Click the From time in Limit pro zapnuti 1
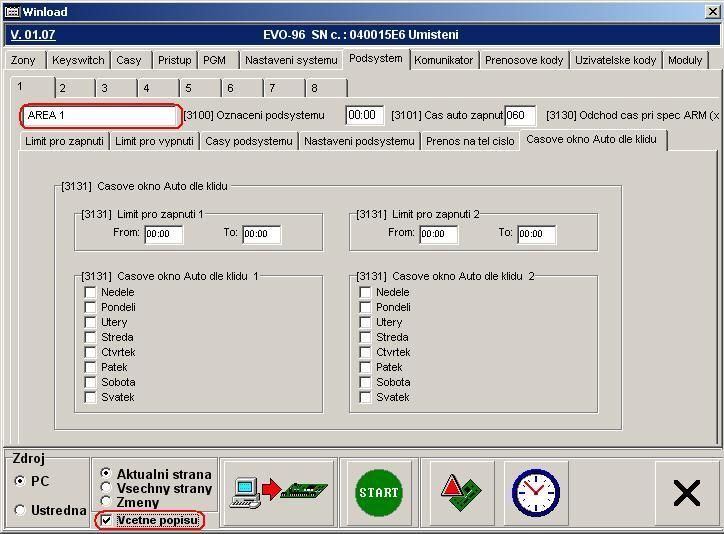Image resolution: width=724 pixels, height=534 pixels. pyautogui.click(x=163, y=234)
